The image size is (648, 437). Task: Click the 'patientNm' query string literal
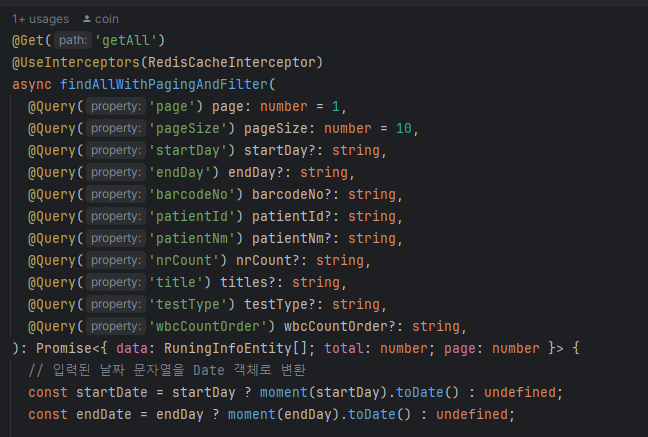point(192,238)
